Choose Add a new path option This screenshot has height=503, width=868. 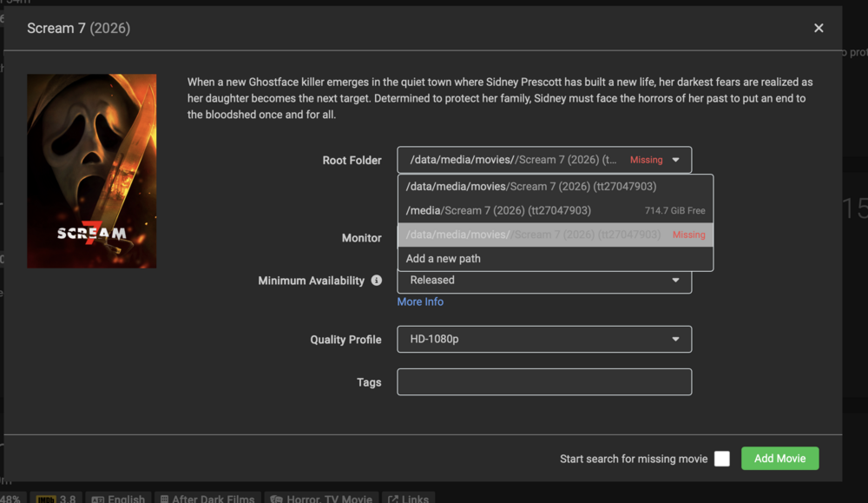[x=556, y=259]
